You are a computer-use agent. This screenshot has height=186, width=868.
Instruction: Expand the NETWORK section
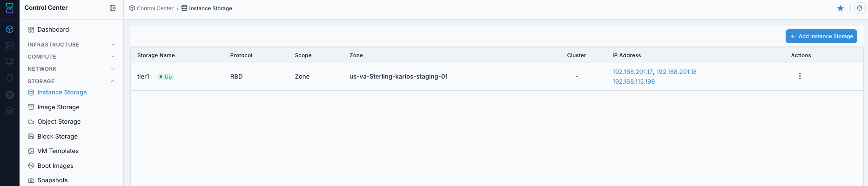click(71, 69)
